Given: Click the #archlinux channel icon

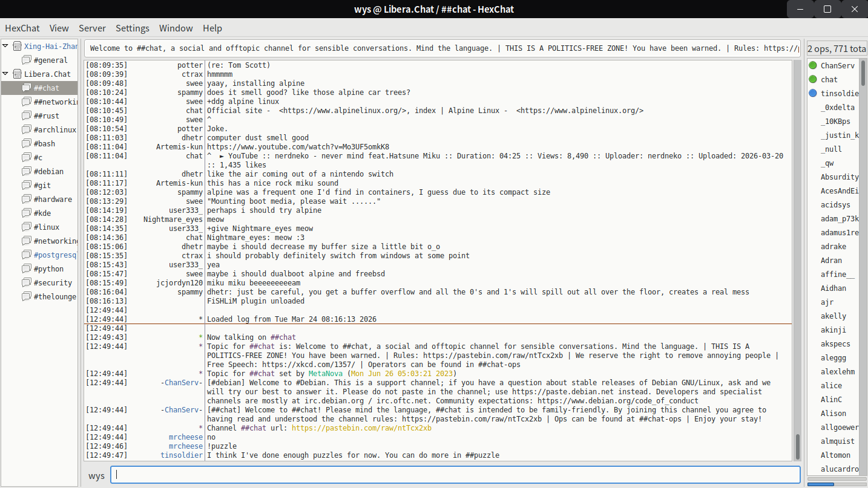Looking at the screenshot, I should 27,129.
